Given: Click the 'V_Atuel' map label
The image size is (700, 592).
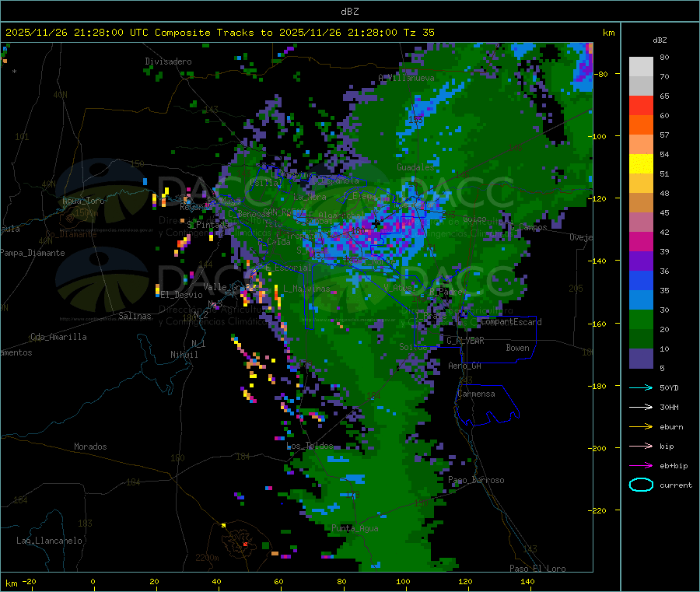Looking at the screenshot, I should click(400, 288).
